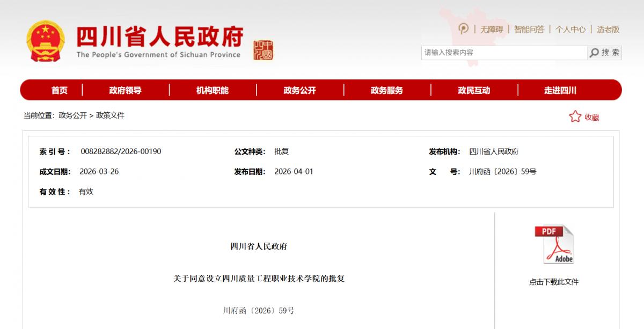Image resolution: width=644 pixels, height=329 pixels.
Task: Click the magnifier search icon
Action: pos(595,53)
